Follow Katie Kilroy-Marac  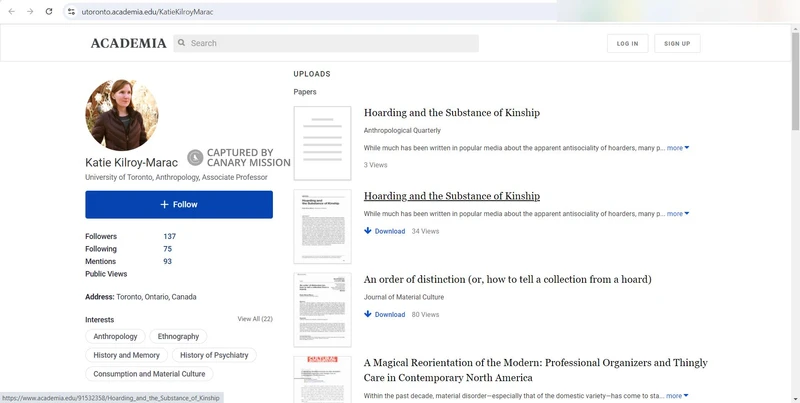click(179, 204)
